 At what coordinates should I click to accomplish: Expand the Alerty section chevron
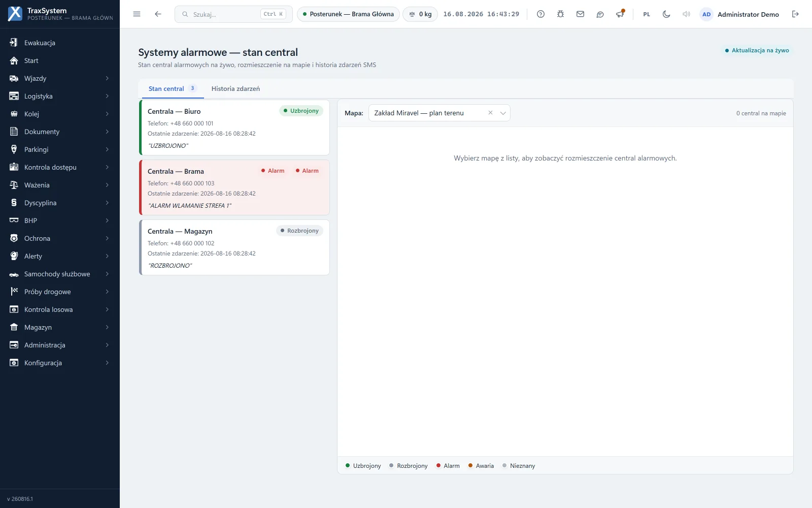(x=107, y=256)
